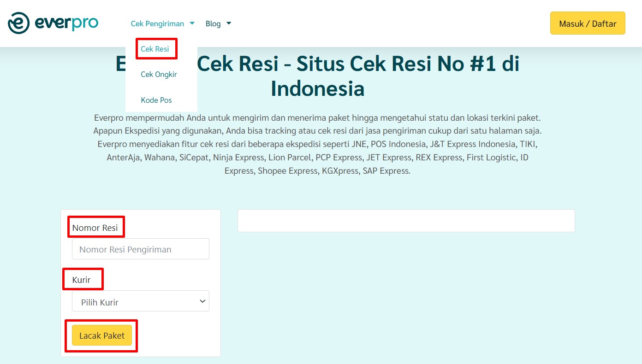Open the Blog menu

point(213,23)
